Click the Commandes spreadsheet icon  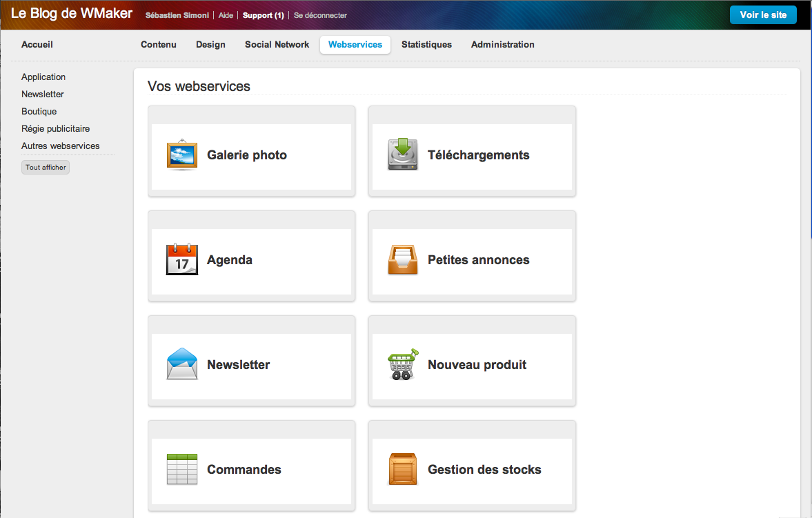[x=182, y=469]
